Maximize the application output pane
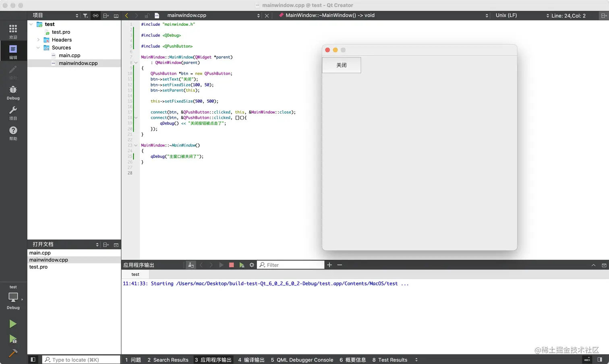The image size is (609, 364). pos(604,265)
